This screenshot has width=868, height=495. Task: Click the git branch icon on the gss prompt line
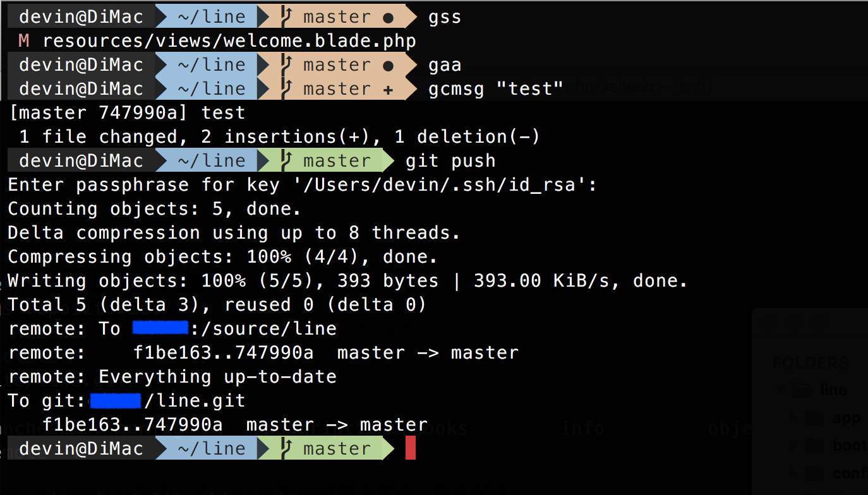(286, 16)
